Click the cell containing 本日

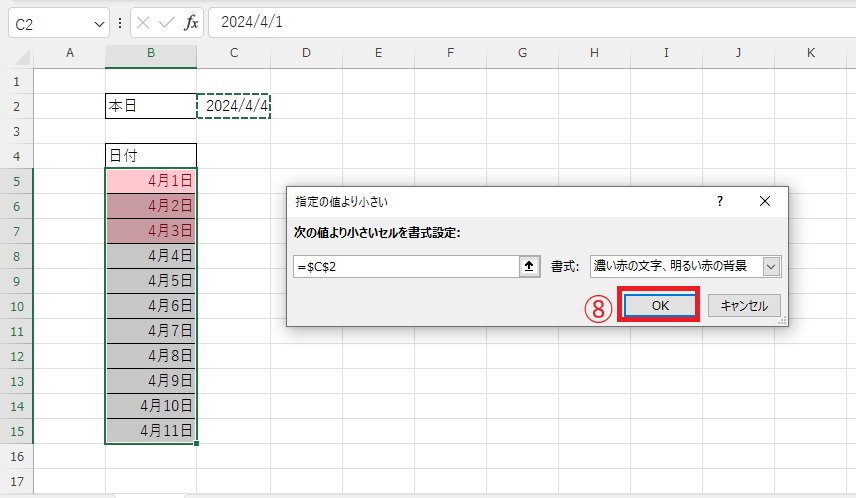(151, 106)
